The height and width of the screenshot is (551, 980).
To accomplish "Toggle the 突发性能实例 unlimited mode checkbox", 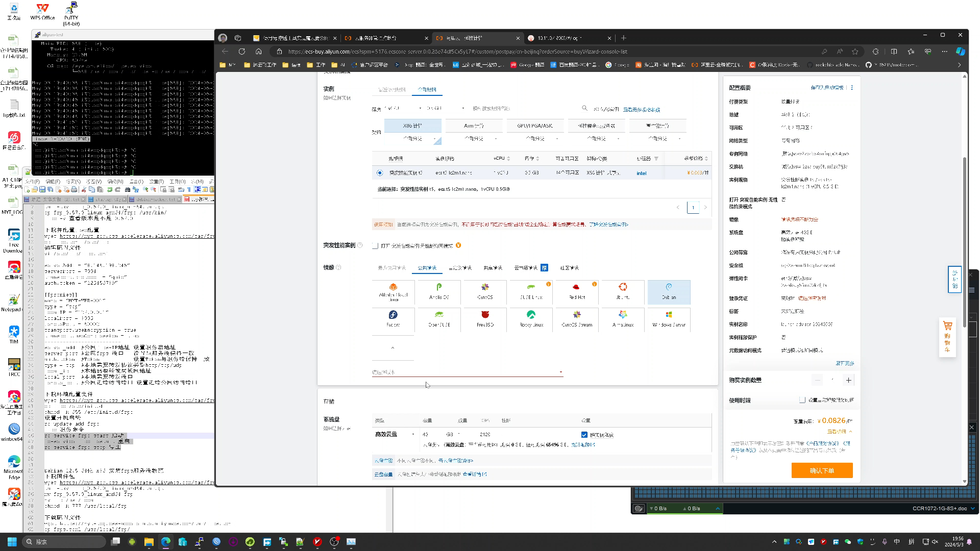I will click(375, 246).
